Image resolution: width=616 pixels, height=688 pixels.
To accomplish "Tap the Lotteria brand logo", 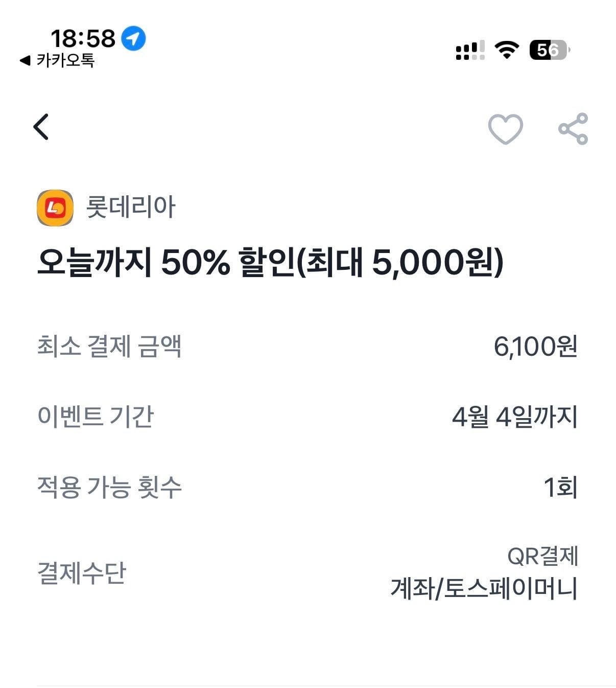I will pyautogui.click(x=55, y=208).
